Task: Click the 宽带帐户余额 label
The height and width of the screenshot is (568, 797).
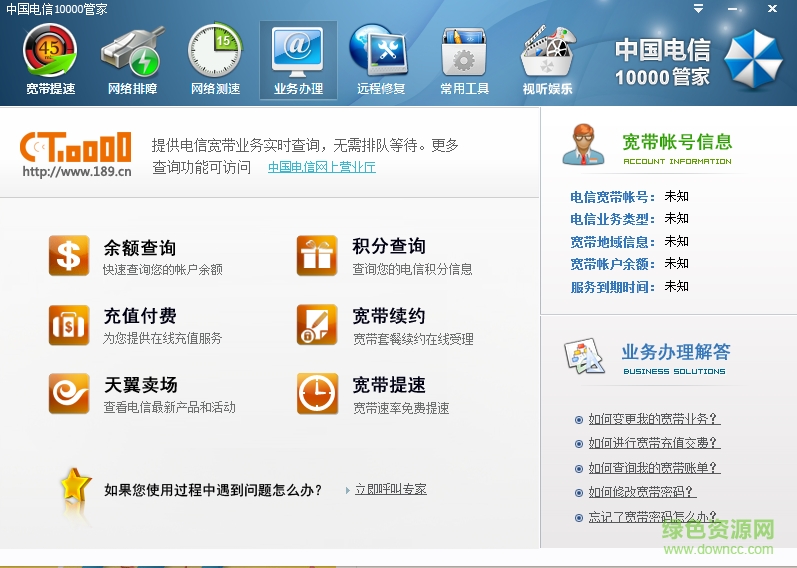Action: coord(612,264)
